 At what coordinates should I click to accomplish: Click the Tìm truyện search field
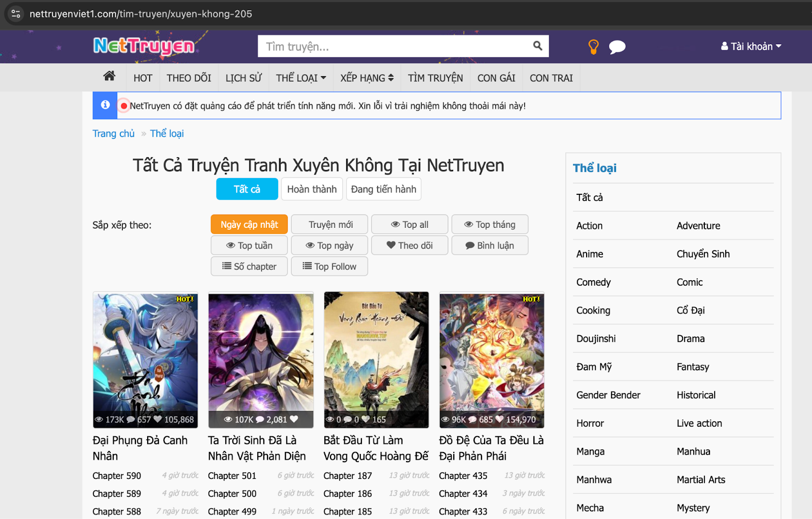396,47
